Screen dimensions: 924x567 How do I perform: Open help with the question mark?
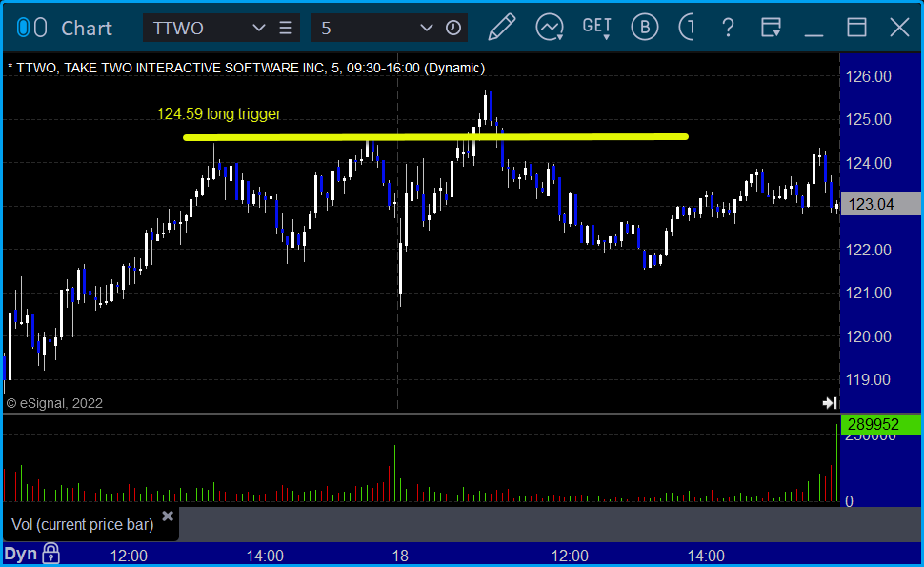(x=729, y=28)
